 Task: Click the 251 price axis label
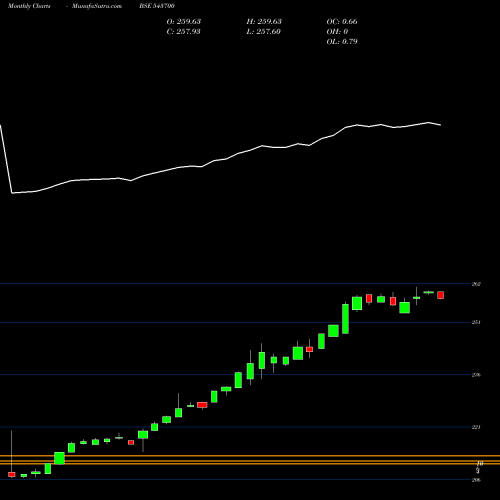476,322
